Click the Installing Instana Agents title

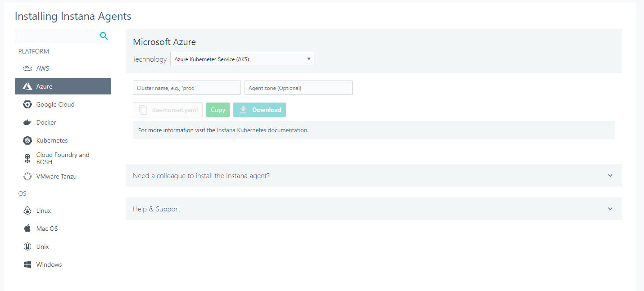click(x=73, y=16)
